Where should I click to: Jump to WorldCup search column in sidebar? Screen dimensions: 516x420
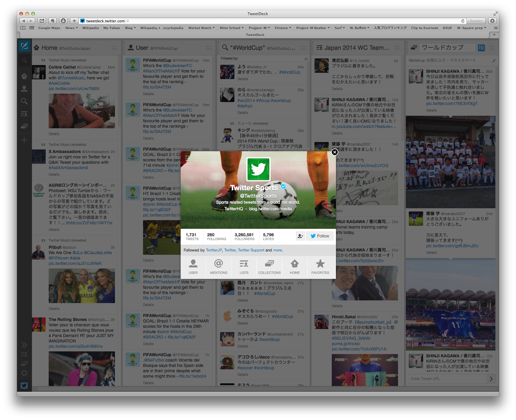(x=24, y=101)
